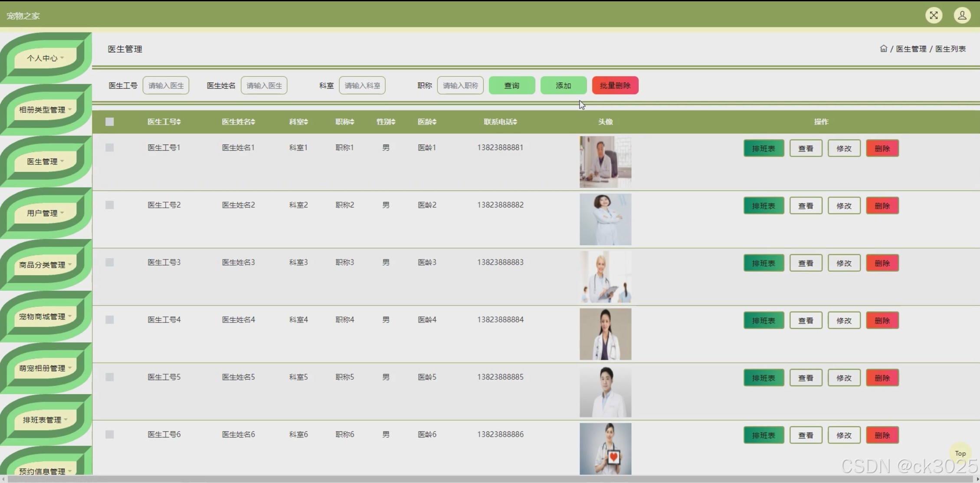Sort by 医龄 column arrows
The width and height of the screenshot is (980, 483).
click(435, 122)
